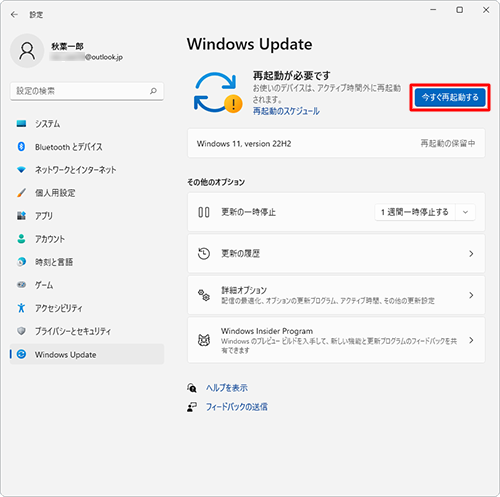Viewport: 500px width, 497px height.
Task: Click the search magnifier icon
Action: point(153,91)
